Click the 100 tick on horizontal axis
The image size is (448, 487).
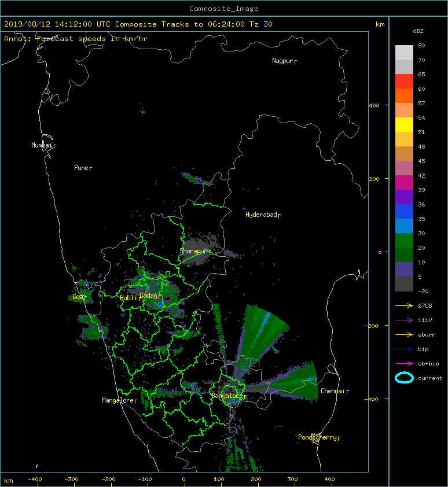[219, 479]
